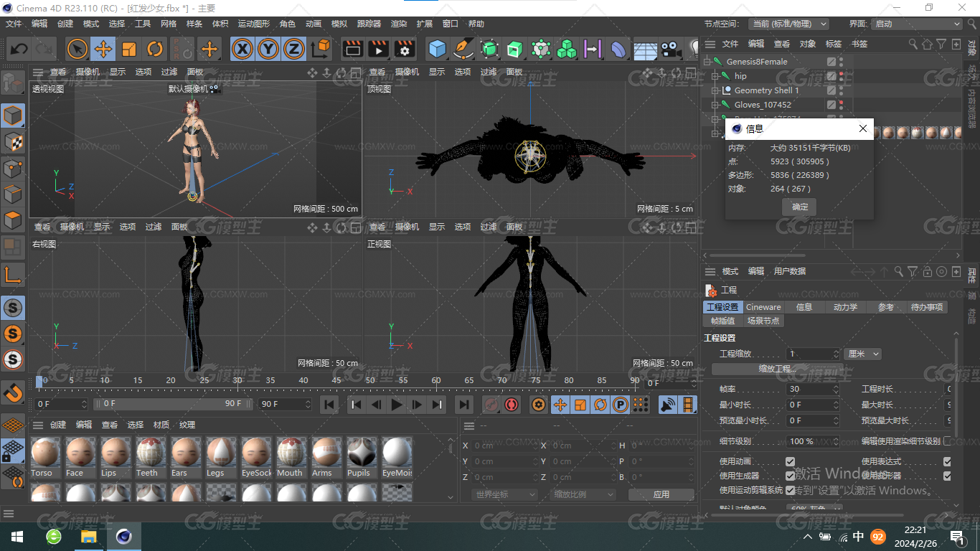This screenshot has width=980, height=551.
Task: Open the 帮助 menu
Action: 476,24
